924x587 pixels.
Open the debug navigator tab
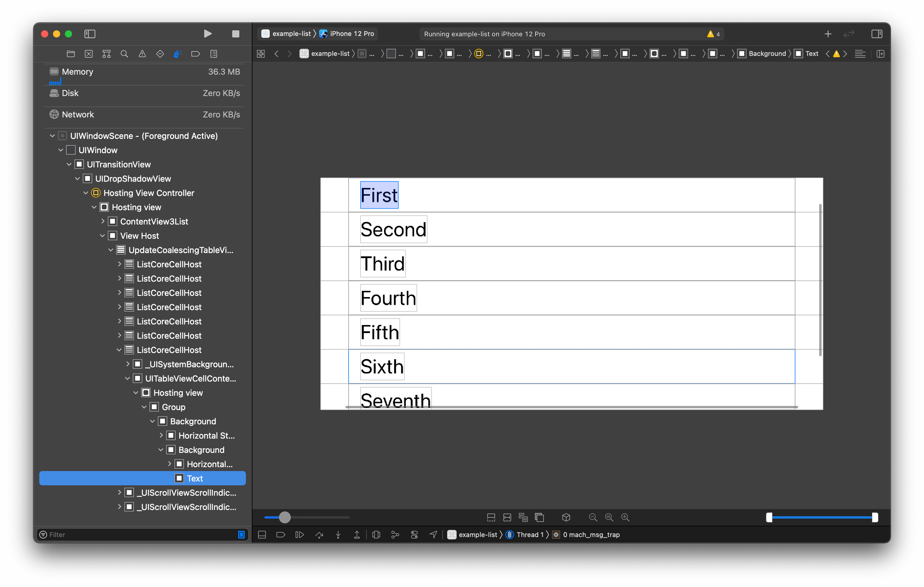point(178,54)
